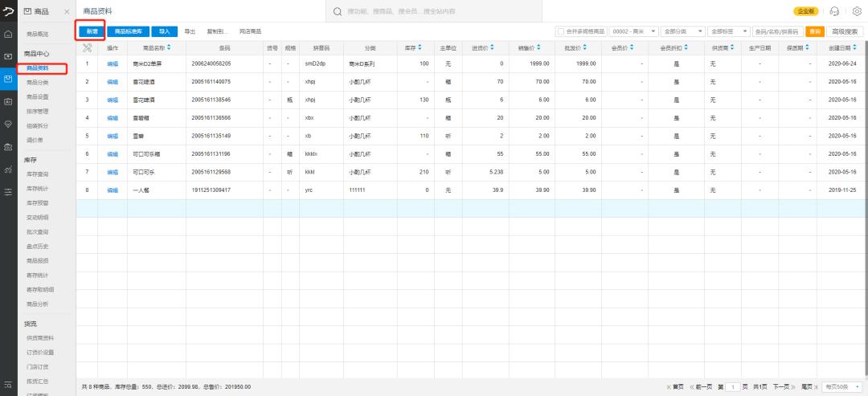The height and width of the screenshot is (396, 868).
Task: Click 编辑 for 商米D2单屏 row
Action: [113, 64]
